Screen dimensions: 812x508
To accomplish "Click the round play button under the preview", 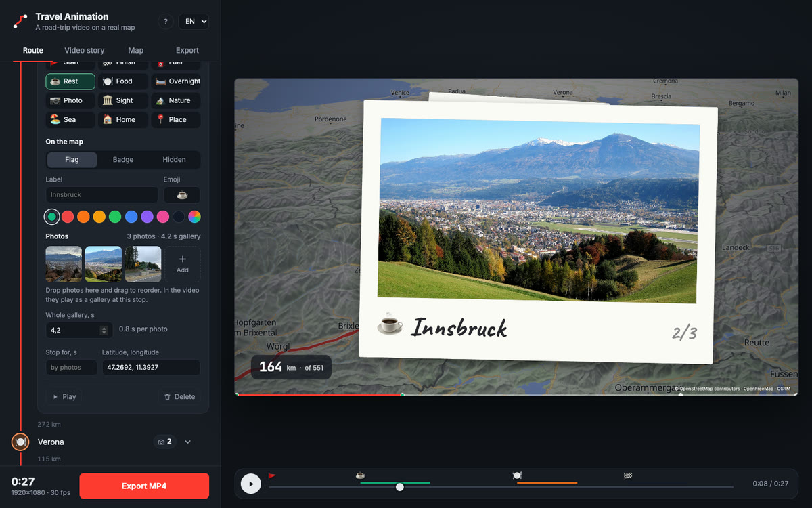I will tap(251, 484).
